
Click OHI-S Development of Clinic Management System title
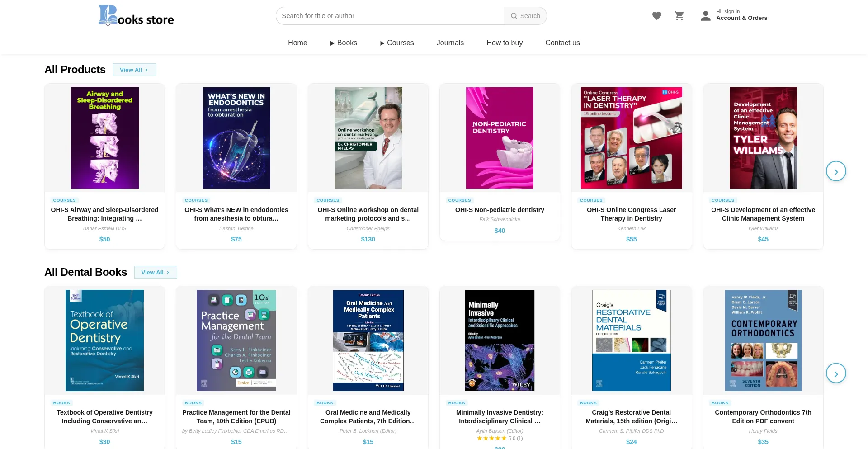click(763, 214)
